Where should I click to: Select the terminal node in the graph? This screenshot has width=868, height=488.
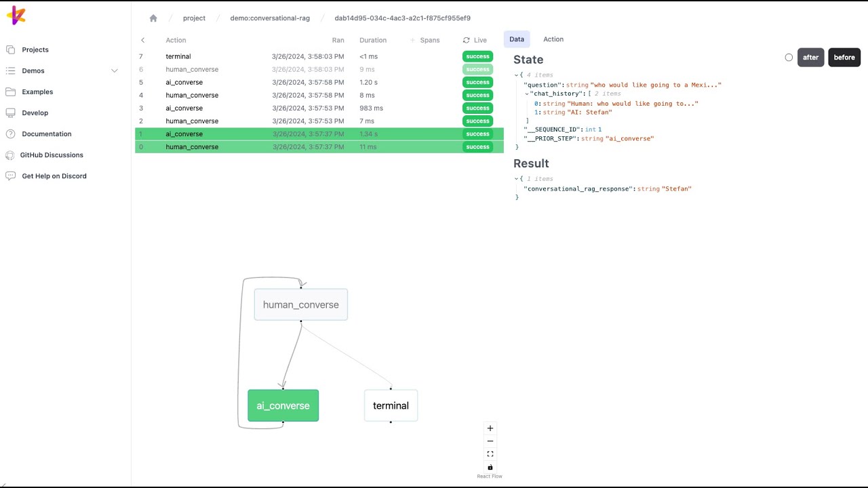[x=391, y=405]
